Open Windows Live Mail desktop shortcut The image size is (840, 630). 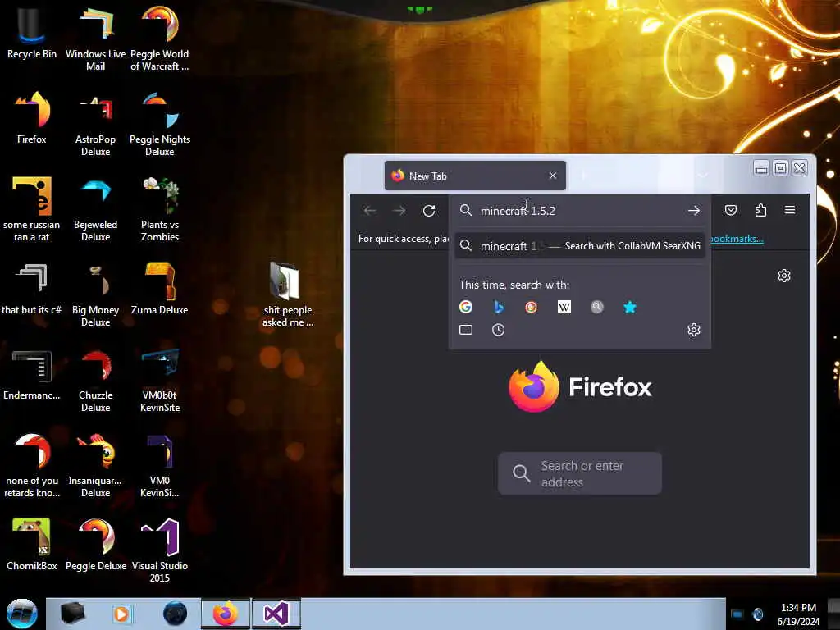[x=95, y=39]
